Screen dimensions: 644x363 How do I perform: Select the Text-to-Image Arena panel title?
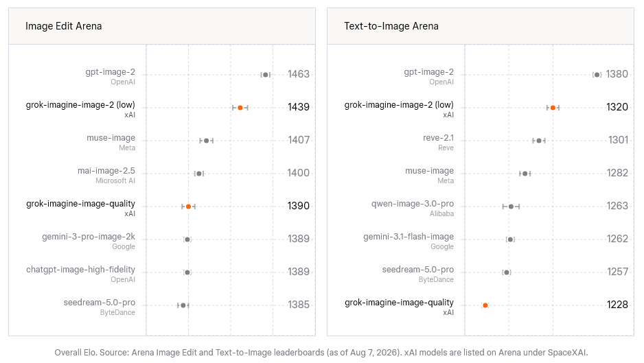pyautogui.click(x=391, y=26)
